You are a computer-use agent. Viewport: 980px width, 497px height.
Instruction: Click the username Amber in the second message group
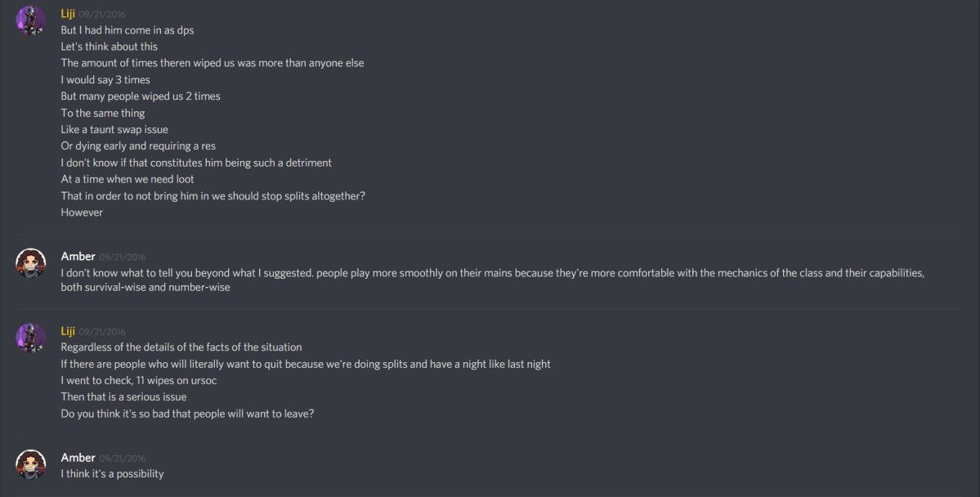pyautogui.click(x=78, y=254)
